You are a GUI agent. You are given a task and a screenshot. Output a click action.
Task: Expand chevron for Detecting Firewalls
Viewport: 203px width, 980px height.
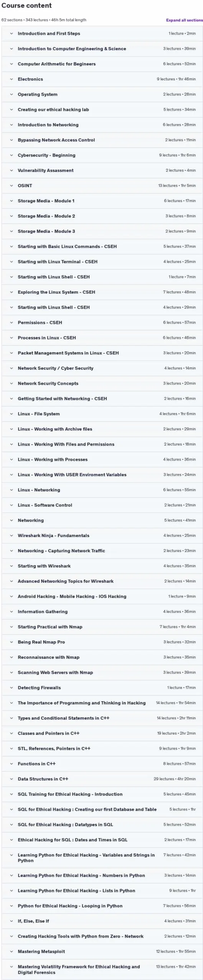[12, 688]
